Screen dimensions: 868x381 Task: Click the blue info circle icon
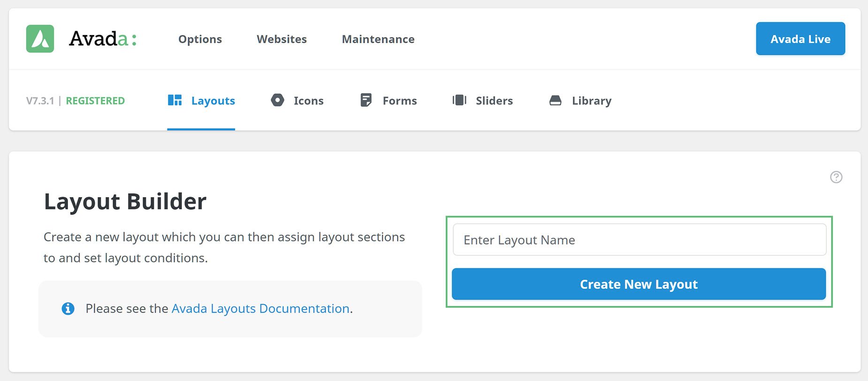(68, 308)
